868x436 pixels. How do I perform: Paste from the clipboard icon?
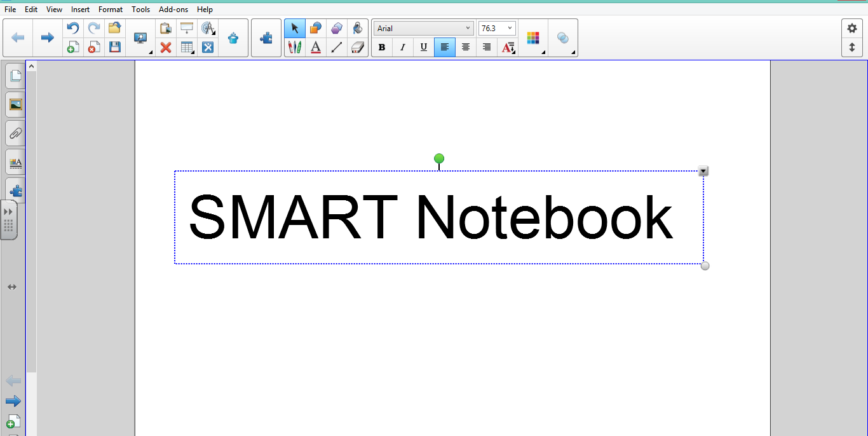tap(166, 28)
